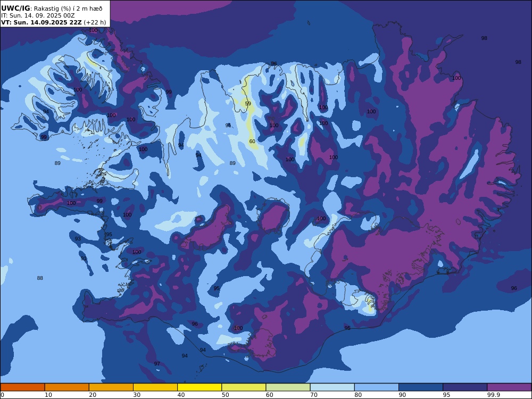Click the '88' value label over the sea
This screenshot has width=532, height=399.
[40, 278]
